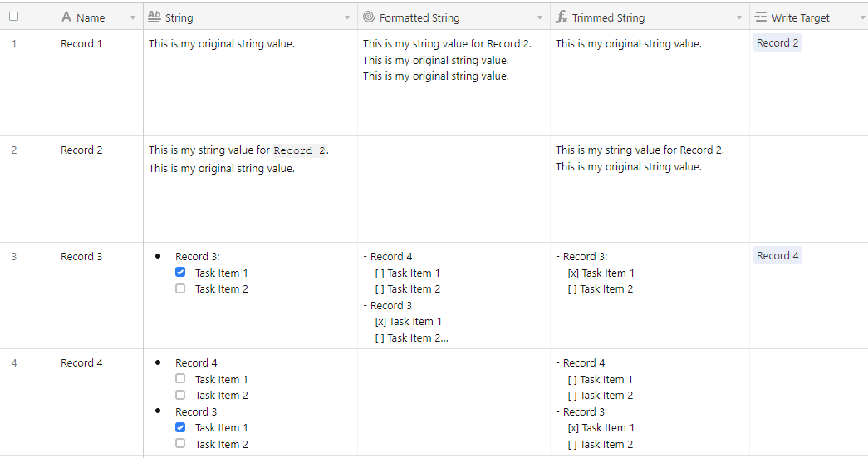This screenshot has width=868, height=458.
Task: Check Task Item 2 in Record 3 String
Action: (x=180, y=288)
